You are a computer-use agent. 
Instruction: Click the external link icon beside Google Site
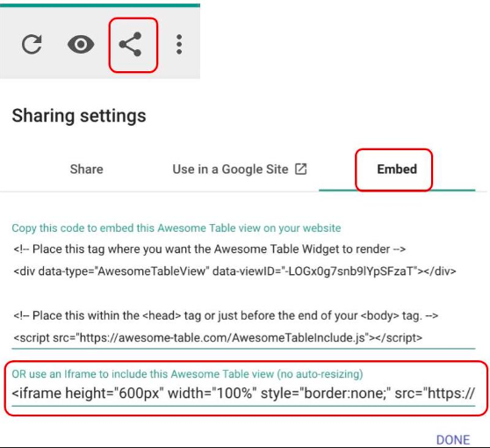click(300, 169)
